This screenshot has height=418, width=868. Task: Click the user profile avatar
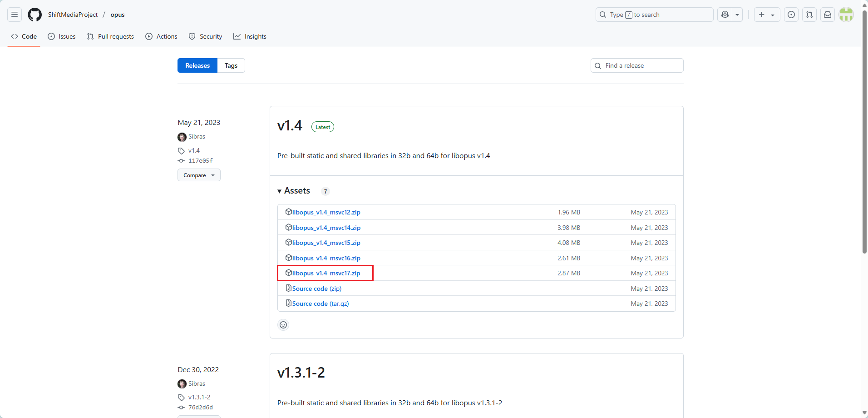coord(846,15)
